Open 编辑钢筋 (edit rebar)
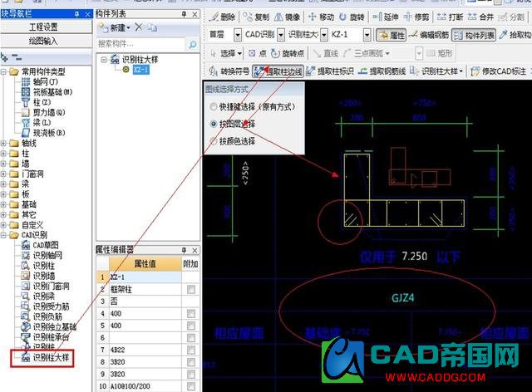This screenshot has width=532, height=392. (429, 35)
